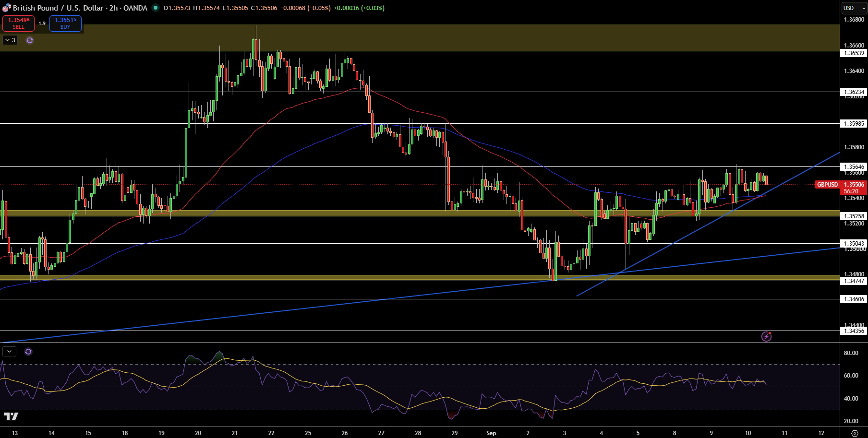Click the lightning bolt icon above RSI pane

point(767,336)
